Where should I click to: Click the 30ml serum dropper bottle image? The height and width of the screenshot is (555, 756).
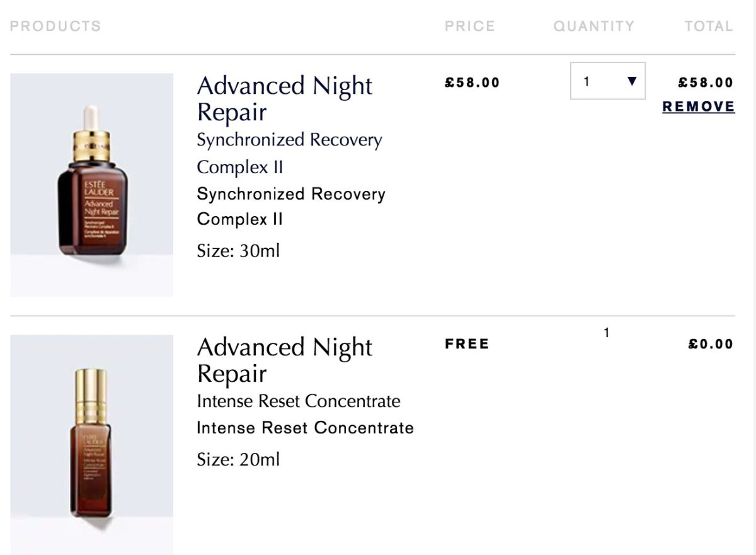[x=92, y=185]
